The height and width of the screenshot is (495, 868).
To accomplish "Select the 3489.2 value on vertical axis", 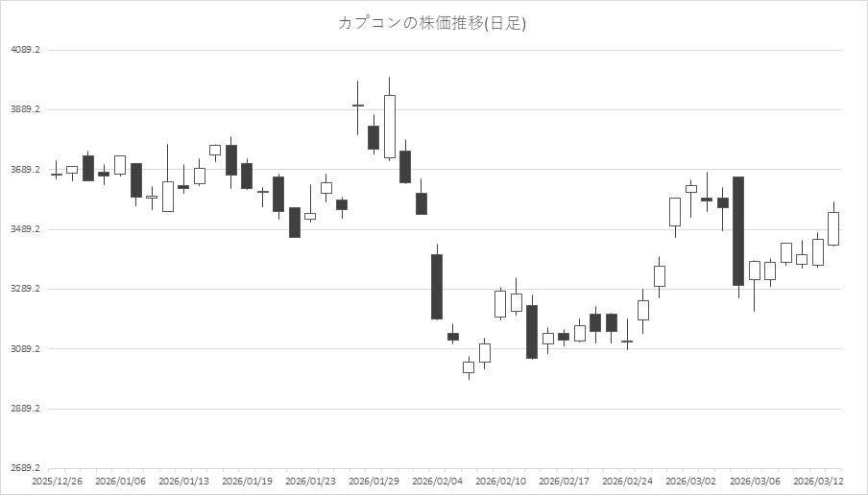I will [x=27, y=230].
